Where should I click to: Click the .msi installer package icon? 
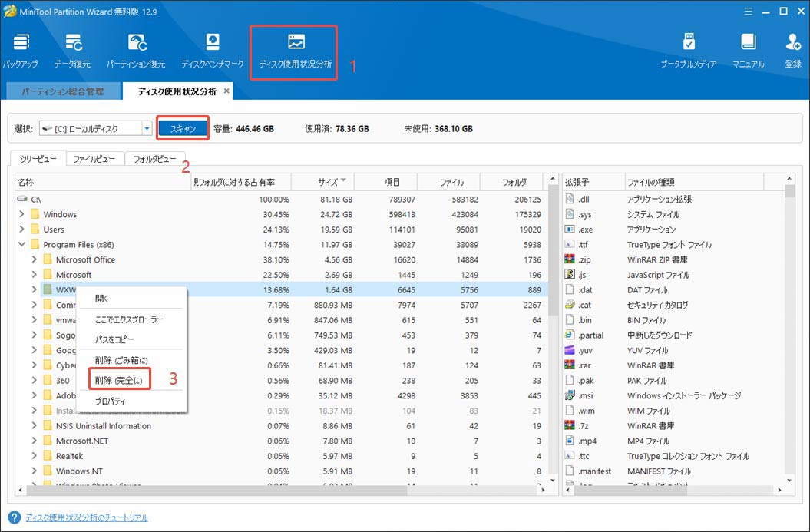coord(570,395)
